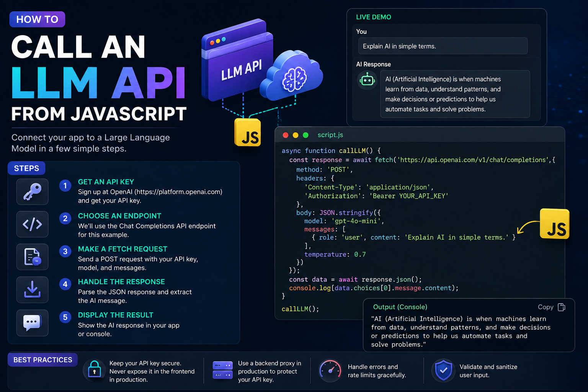Click the const data = await response.json() line
Viewport: 588px width, 392px height.
tap(355, 279)
